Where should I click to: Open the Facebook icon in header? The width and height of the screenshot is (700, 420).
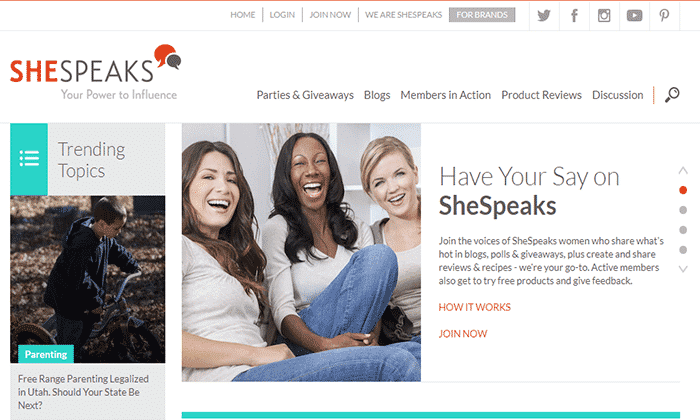tap(574, 16)
